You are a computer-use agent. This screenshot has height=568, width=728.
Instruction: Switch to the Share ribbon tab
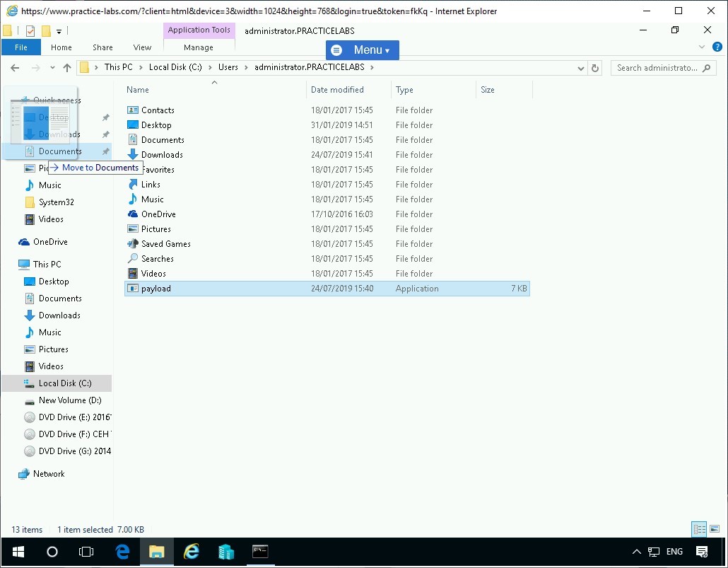[102, 47]
